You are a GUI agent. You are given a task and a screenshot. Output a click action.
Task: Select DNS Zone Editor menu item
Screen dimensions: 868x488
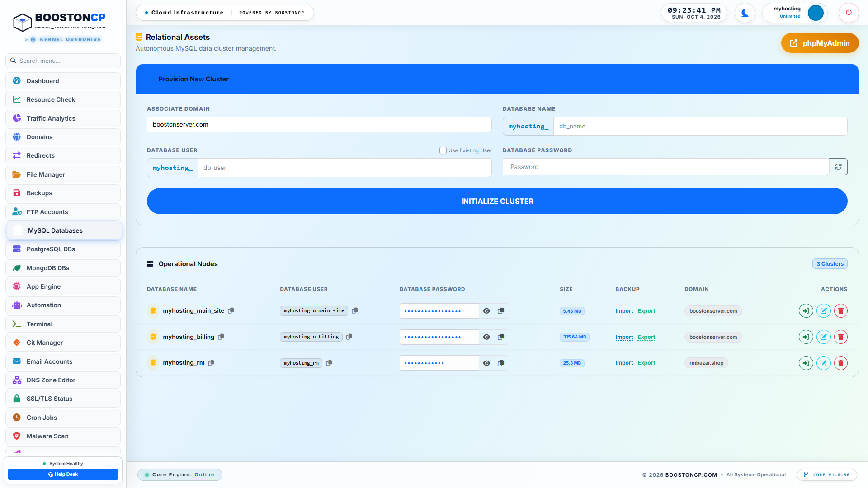pos(63,380)
